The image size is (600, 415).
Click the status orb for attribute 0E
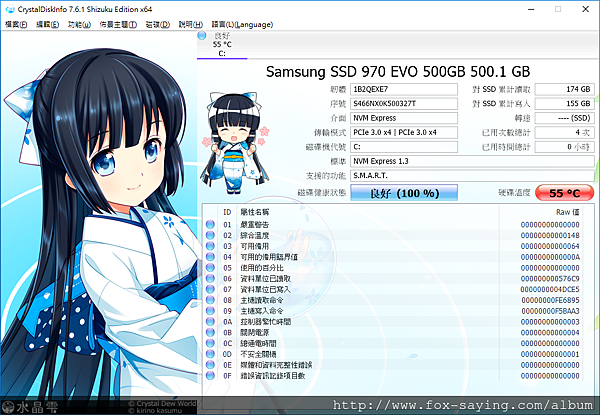[x=210, y=365]
